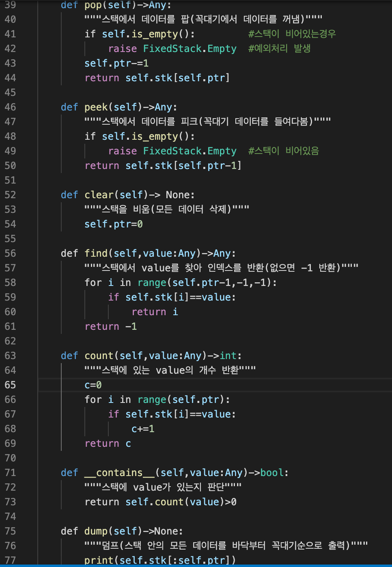Click the peek docstring '스택에서 데이터를 피크'
The height and width of the screenshot is (567, 392).
pos(207,122)
